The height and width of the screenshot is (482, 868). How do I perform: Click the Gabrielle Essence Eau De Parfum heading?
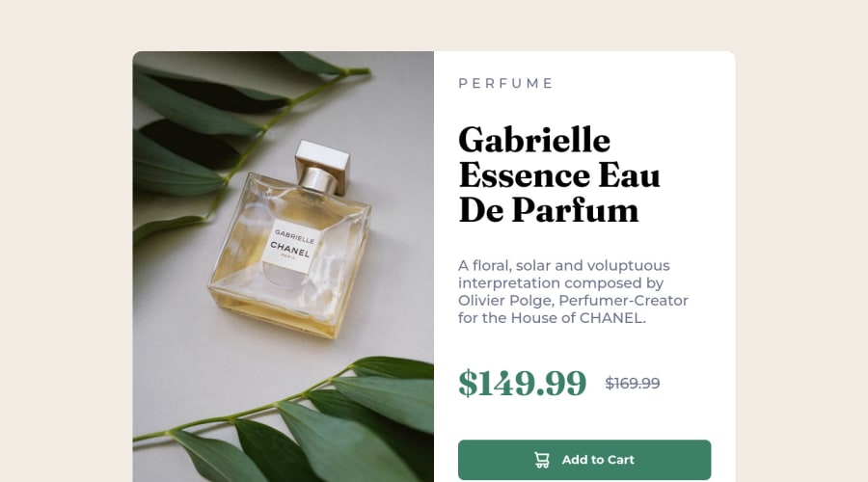[559, 174]
